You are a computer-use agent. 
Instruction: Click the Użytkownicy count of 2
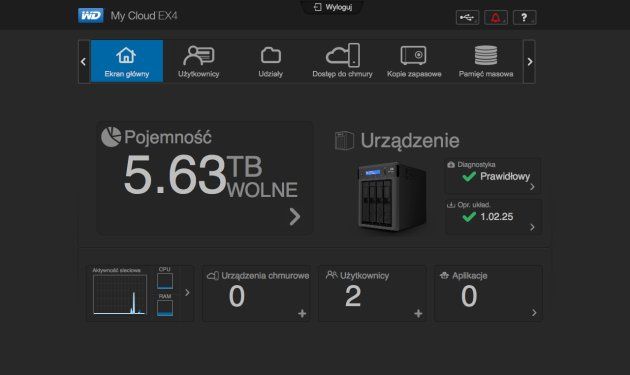[x=353, y=296]
